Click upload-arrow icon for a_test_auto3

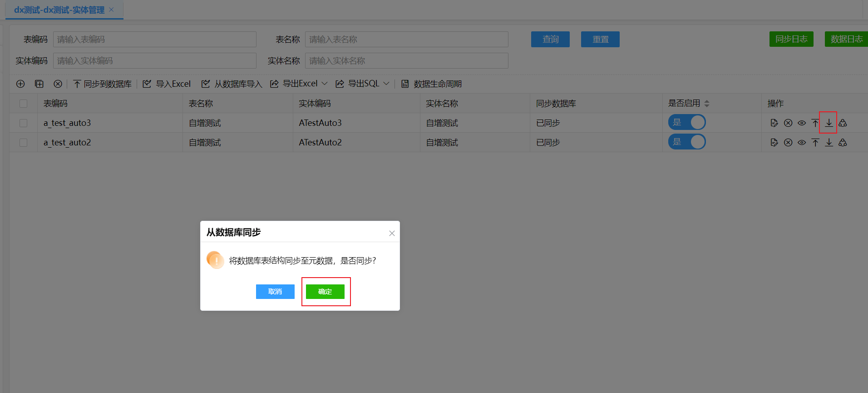pyautogui.click(x=815, y=123)
